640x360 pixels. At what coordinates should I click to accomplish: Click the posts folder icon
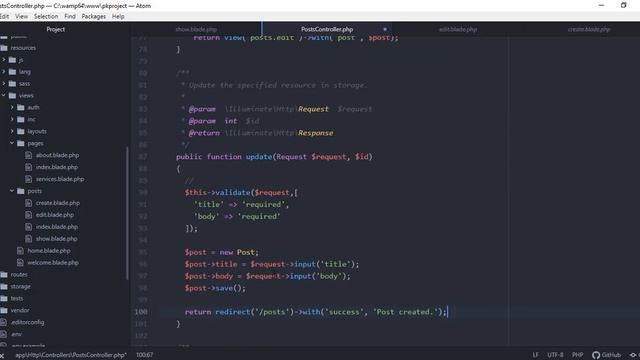click(x=20, y=191)
